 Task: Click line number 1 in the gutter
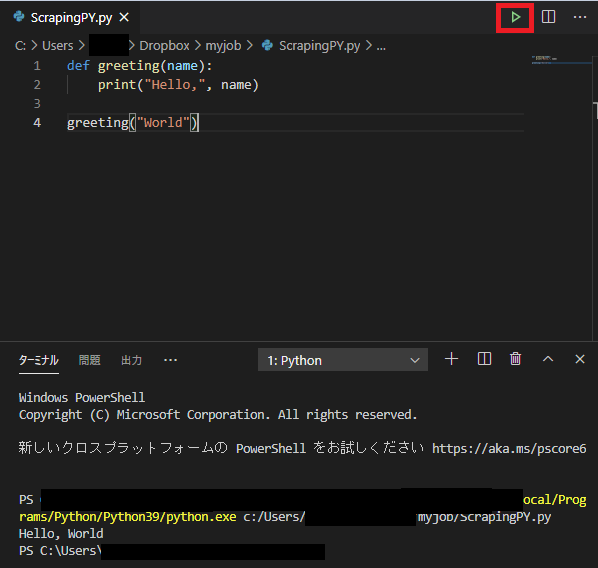[x=37, y=66]
